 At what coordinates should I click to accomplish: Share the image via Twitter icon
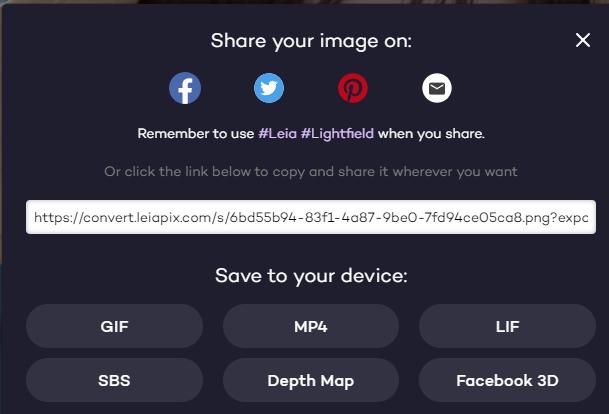(269, 88)
